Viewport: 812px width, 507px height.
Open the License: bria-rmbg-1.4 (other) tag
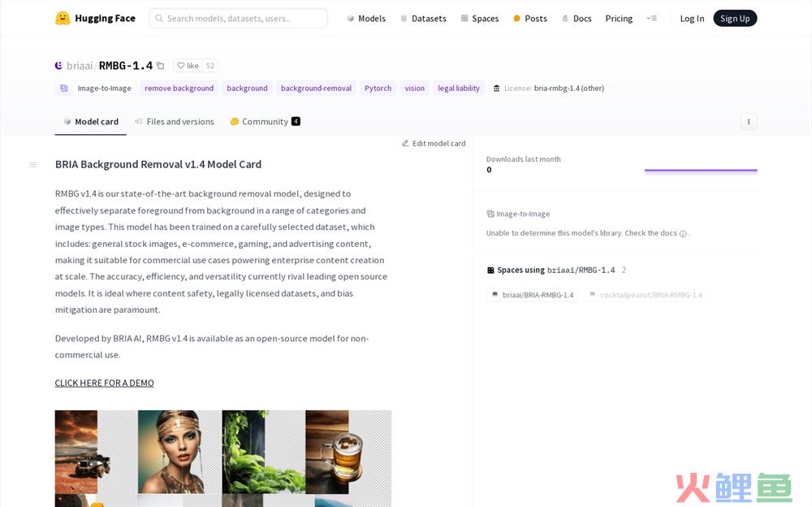point(548,88)
